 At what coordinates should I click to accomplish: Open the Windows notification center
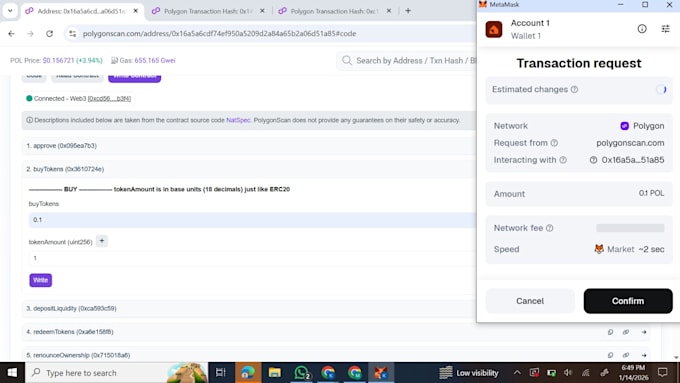click(663, 373)
